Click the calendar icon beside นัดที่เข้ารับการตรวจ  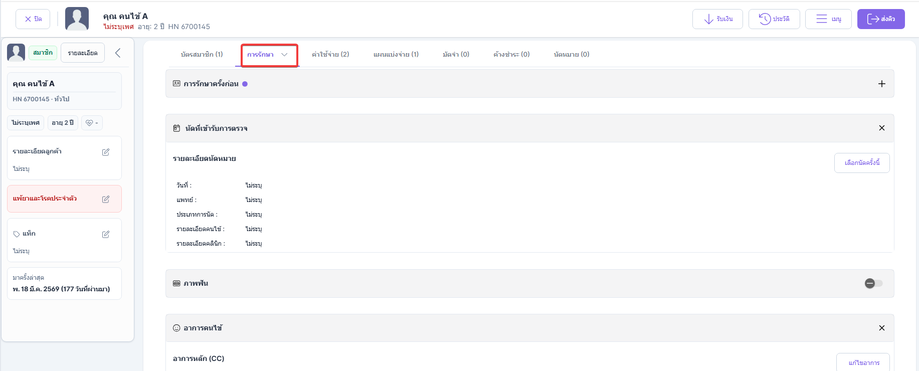click(176, 128)
